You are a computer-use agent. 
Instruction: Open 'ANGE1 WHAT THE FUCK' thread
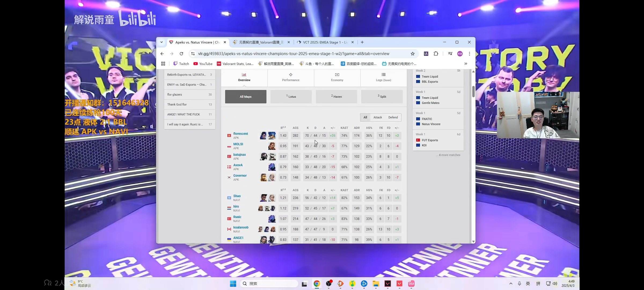(x=189, y=114)
